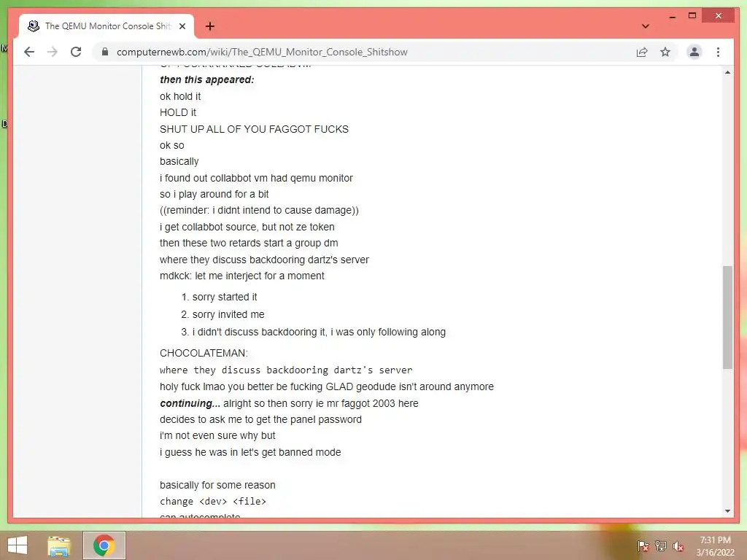Click 'i found out collabbot vm had qemu monitor'

pos(256,178)
